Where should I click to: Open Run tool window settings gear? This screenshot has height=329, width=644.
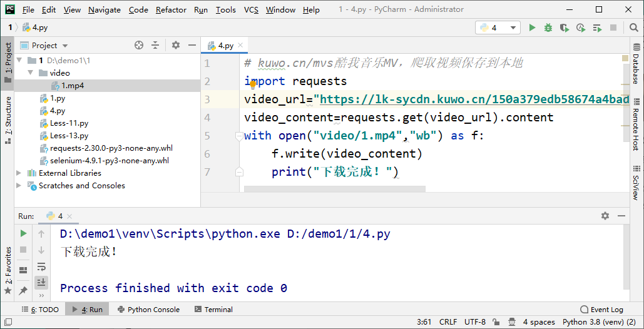[x=605, y=216]
